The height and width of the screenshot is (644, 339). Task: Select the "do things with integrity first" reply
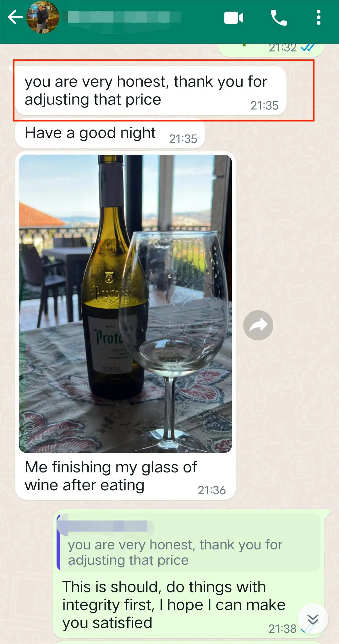pyautogui.click(x=174, y=604)
